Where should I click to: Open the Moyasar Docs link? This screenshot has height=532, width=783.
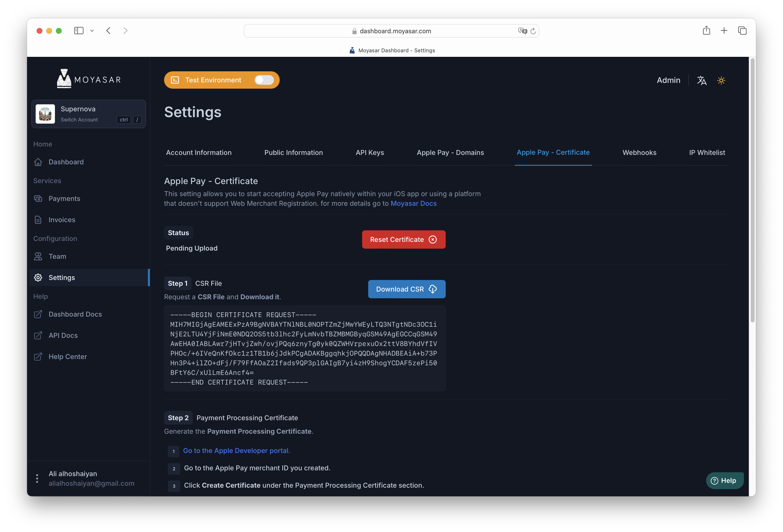pyautogui.click(x=413, y=203)
